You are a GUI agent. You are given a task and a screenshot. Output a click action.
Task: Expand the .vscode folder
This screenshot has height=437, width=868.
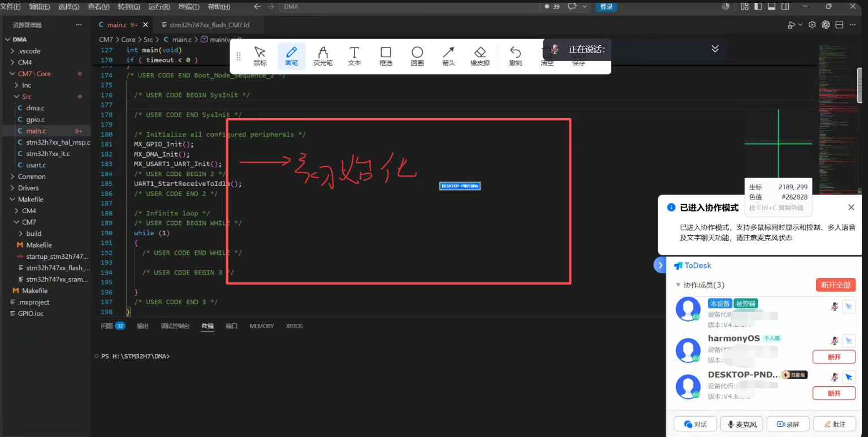tap(29, 51)
